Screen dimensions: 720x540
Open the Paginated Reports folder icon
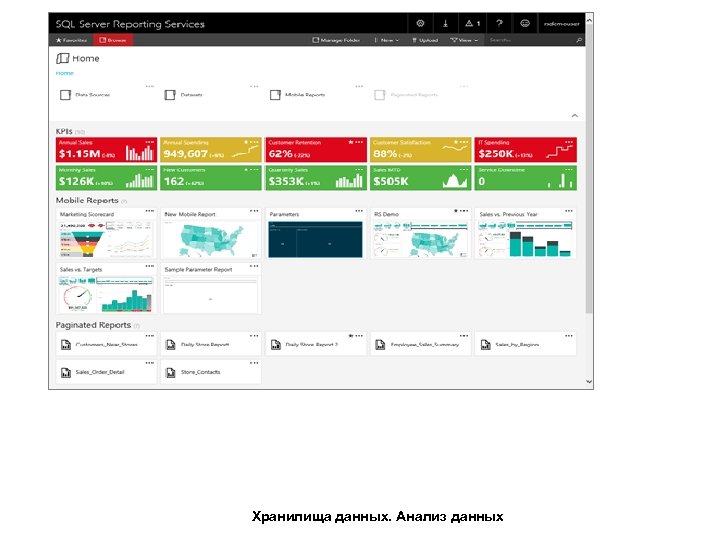click(379, 95)
